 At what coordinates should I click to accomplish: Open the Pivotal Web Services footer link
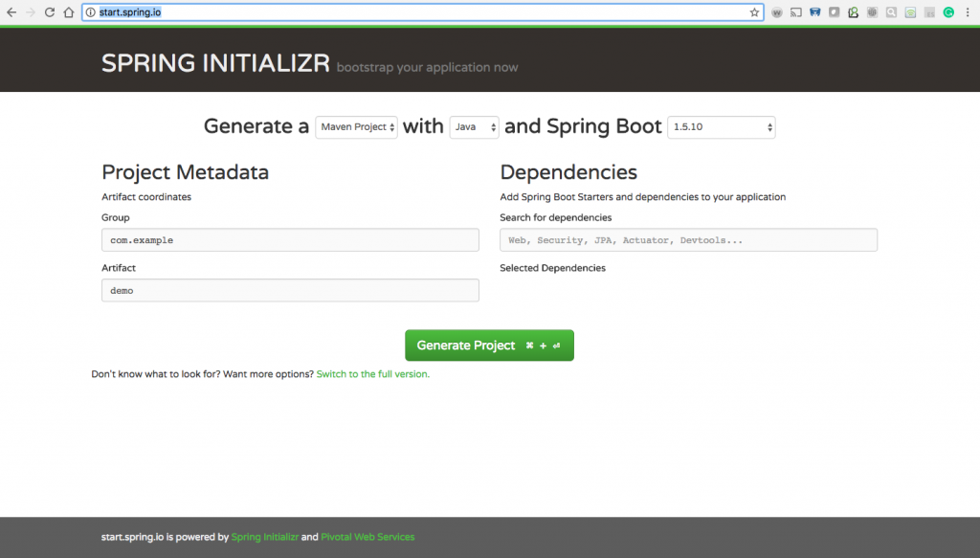[367, 537]
